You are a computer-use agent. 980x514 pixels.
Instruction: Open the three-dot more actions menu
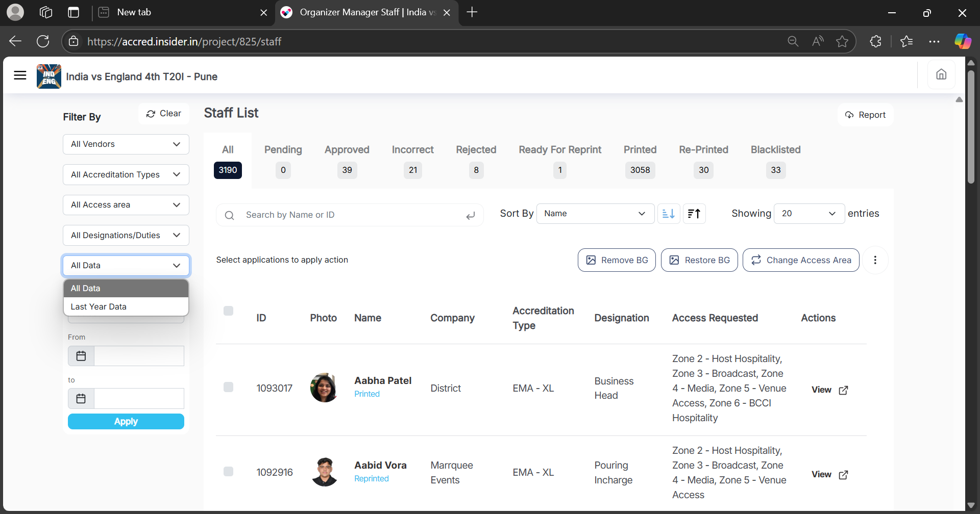(x=875, y=260)
